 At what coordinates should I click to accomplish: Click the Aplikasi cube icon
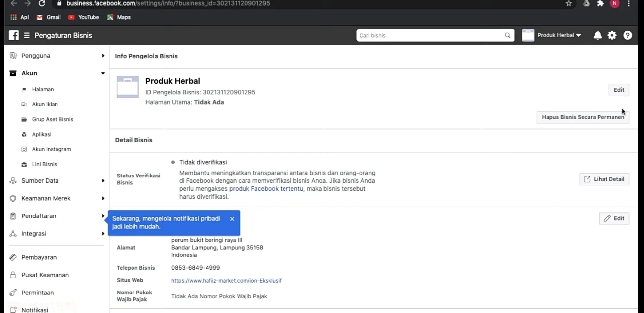(24, 134)
